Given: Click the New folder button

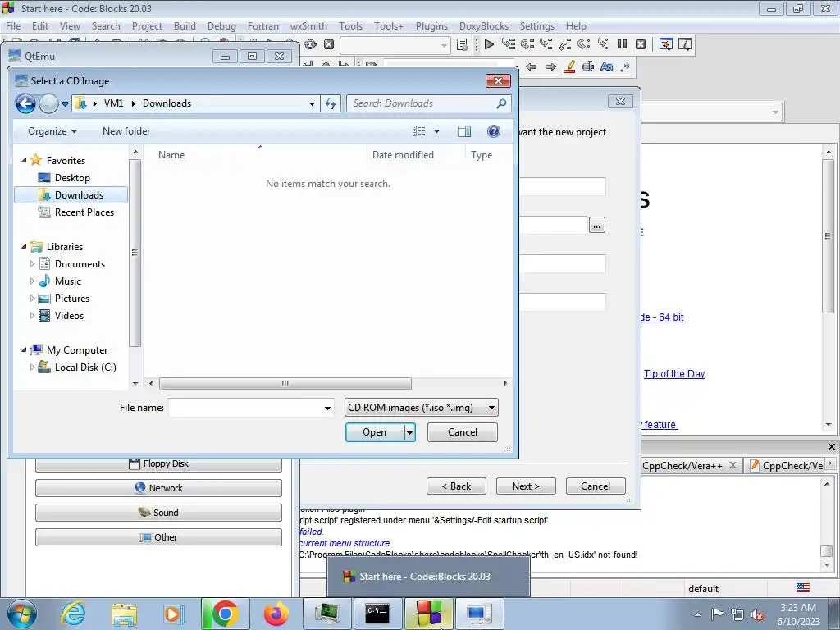Looking at the screenshot, I should 126,131.
